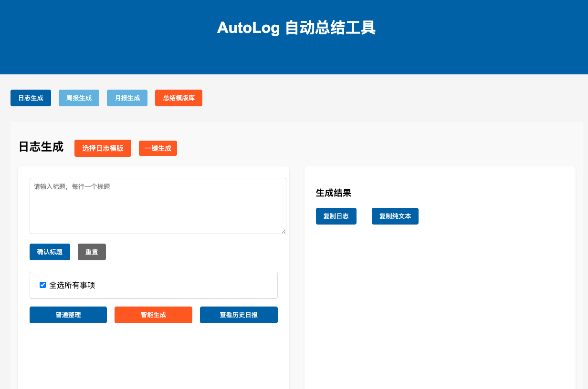Viewport: 588px width, 389px height.
Task: Open the 总结模版库 template library
Action: pos(178,98)
